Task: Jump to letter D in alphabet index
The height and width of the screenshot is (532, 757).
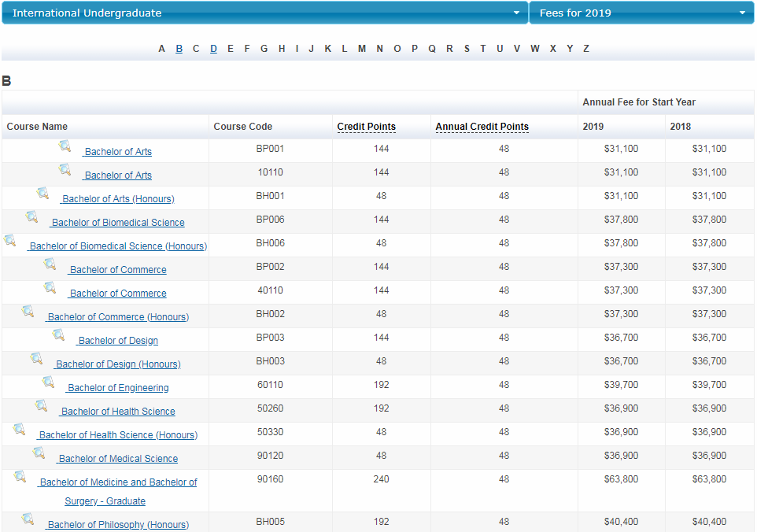Action: (x=213, y=49)
